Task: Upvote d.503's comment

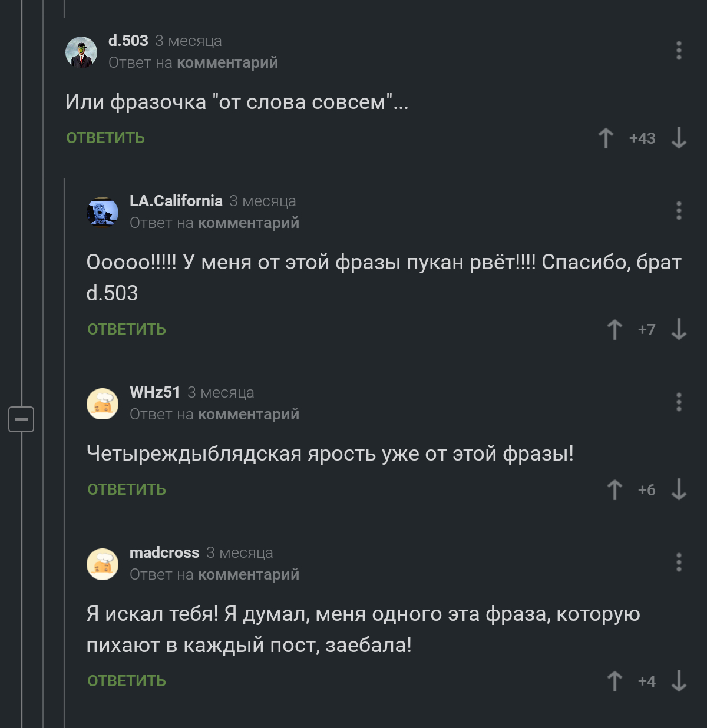Action: 606,138
